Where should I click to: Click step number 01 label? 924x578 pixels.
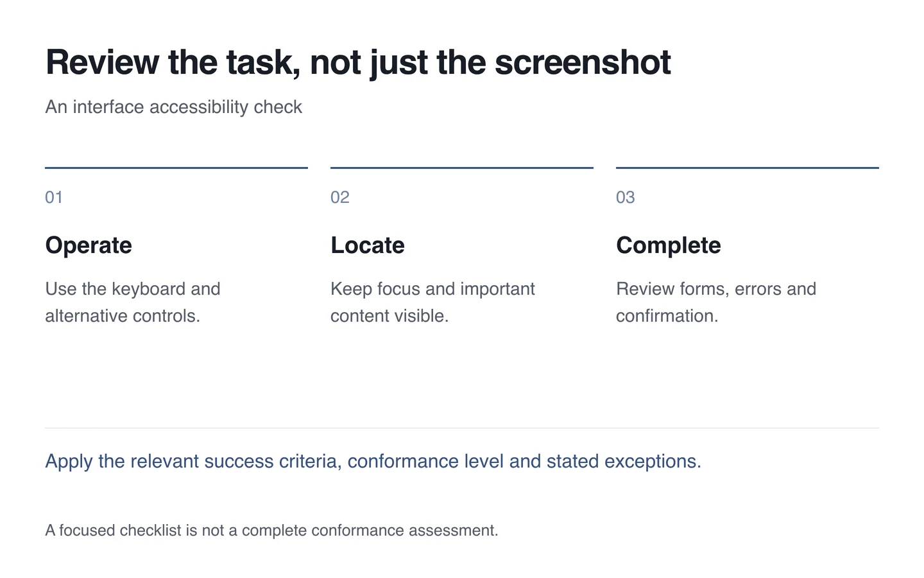click(x=54, y=197)
